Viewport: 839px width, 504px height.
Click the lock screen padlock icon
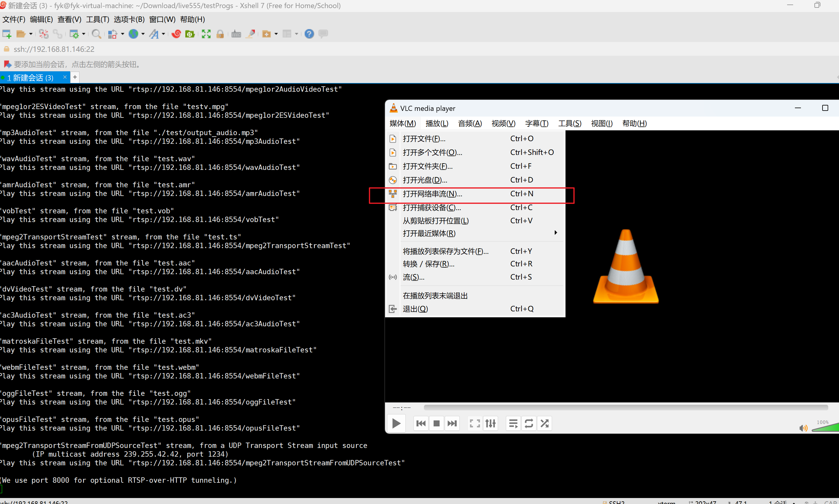point(220,34)
